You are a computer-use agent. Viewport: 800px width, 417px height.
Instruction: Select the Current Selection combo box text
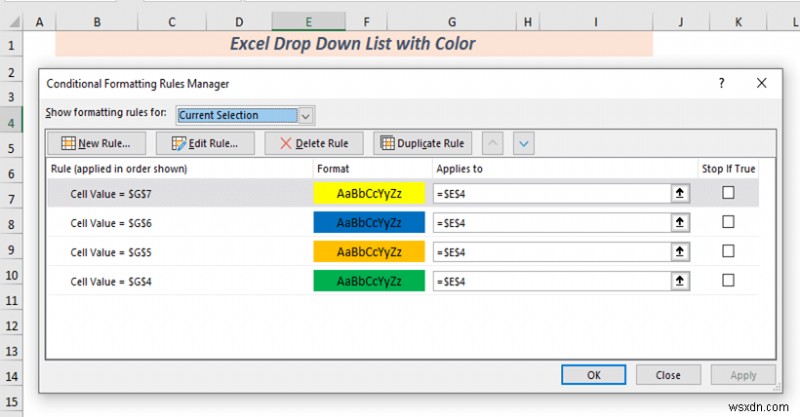pos(237,115)
